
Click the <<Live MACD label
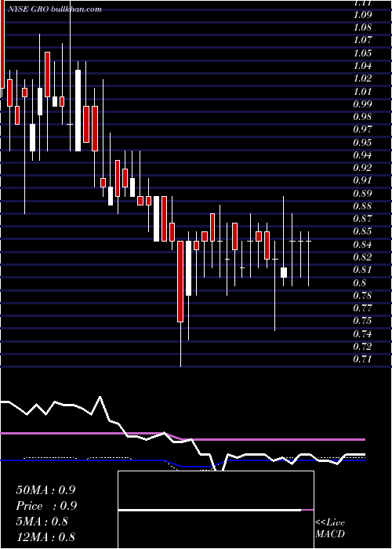[x=330, y=528]
